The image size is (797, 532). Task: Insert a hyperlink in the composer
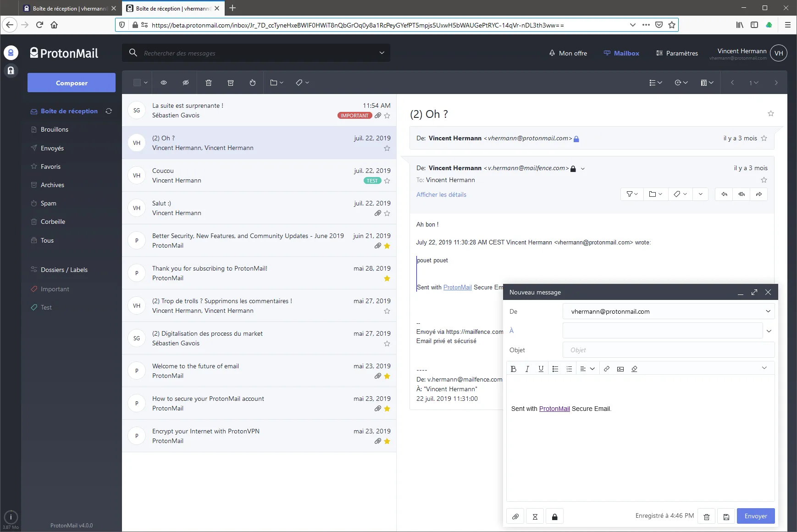tap(606, 368)
